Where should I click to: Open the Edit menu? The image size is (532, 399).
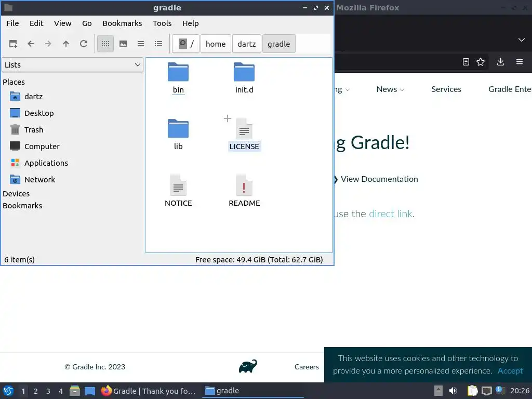[36, 23]
